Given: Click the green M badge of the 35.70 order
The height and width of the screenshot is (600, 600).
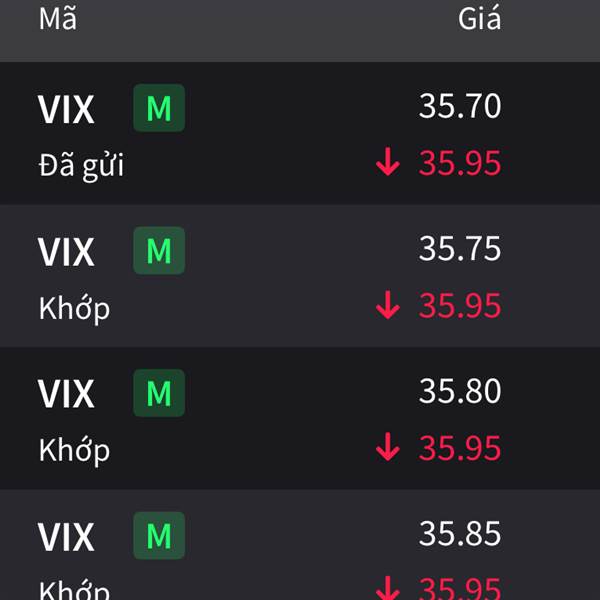Looking at the screenshot, I should coord(159,108).
